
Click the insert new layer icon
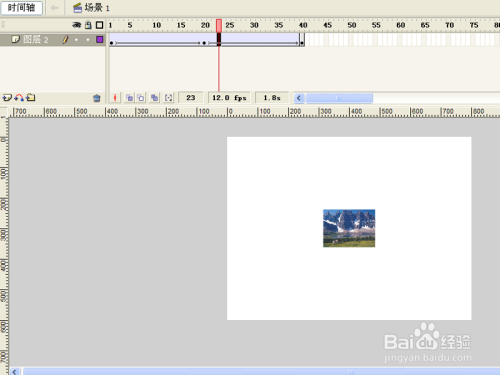(7, 98)
